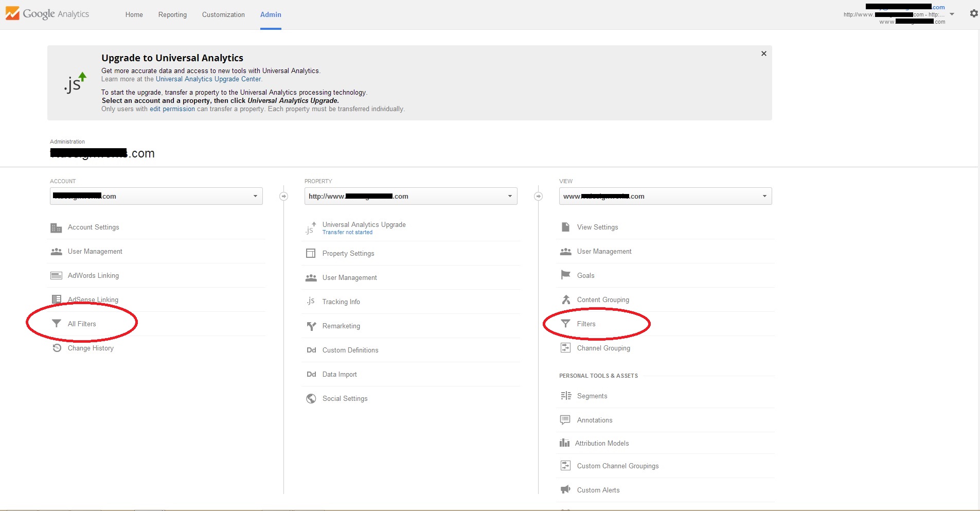
Task: Click the Social Settings globe icon
Action: (x=311, y=399)
